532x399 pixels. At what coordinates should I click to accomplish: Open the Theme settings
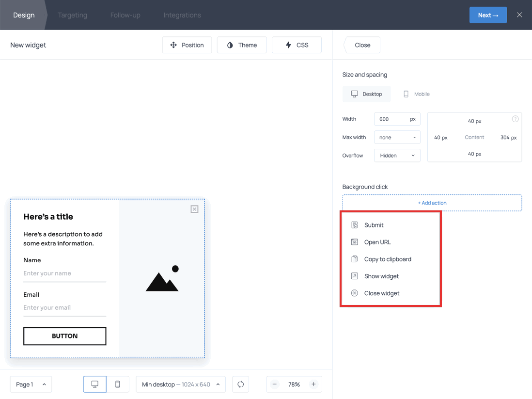(x=242, y=45)
